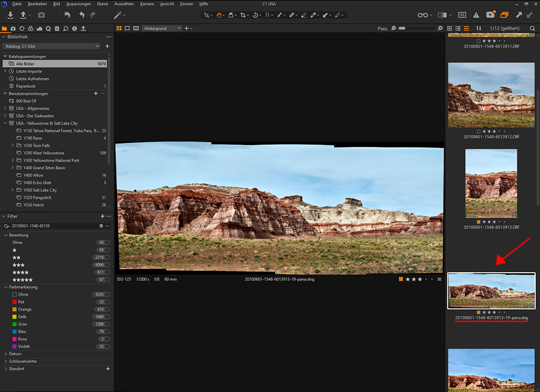The image size is (540, 392).
Task: Expand the Datum filter section
Action: pyautogui.click(x=5, y=354)
